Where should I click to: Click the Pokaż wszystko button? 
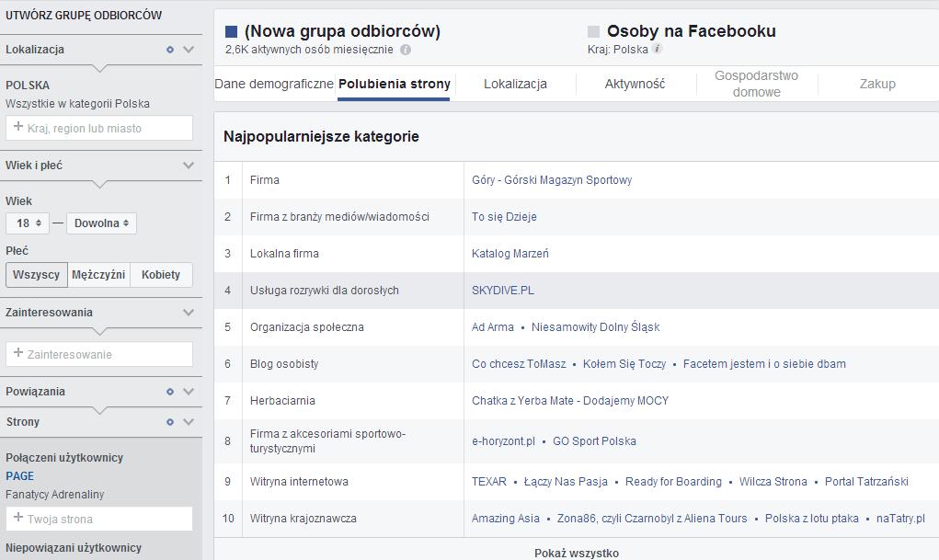click(577, 553)
